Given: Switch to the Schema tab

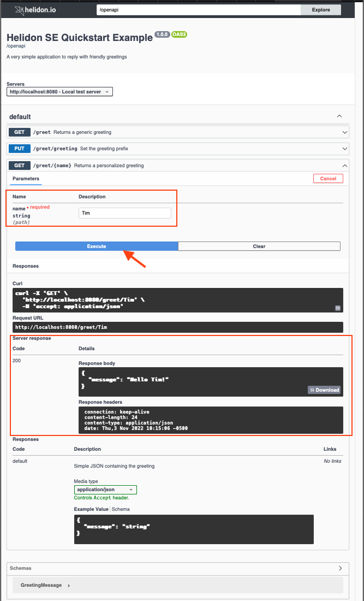Looking at the screenshot, I should [121, 509].
